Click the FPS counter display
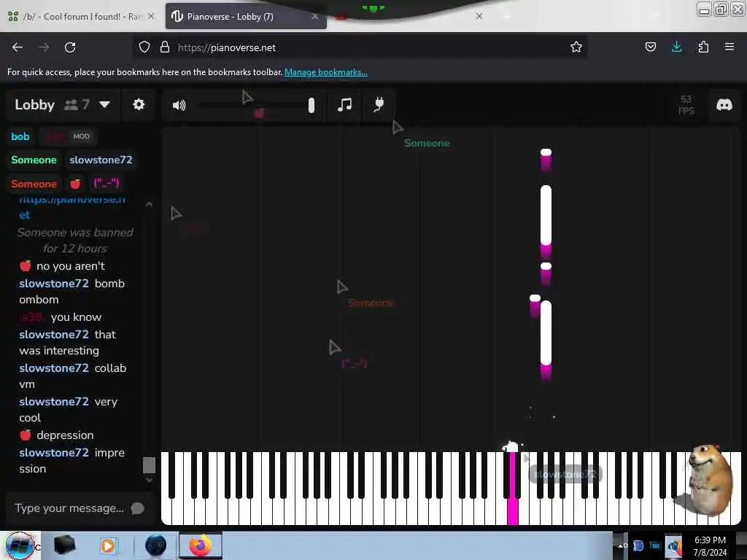Viewport: 747px width, 560px height. pos(686,105)
